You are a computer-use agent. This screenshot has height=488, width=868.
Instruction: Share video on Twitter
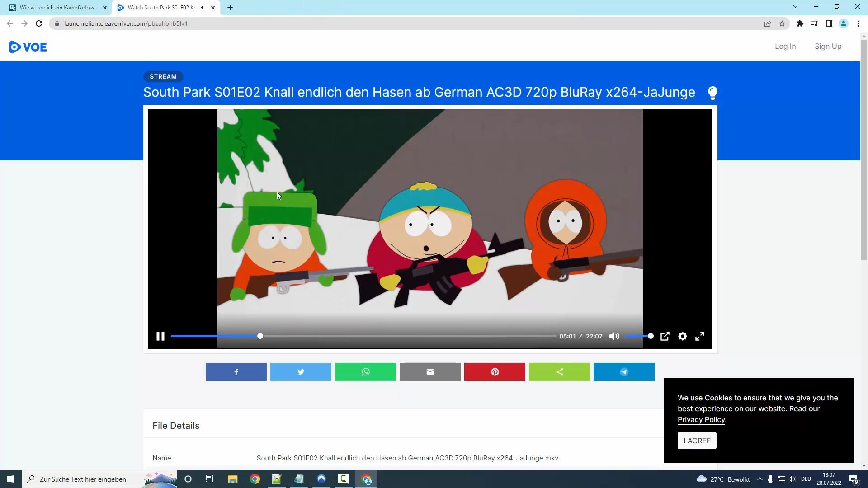[301, 372]
